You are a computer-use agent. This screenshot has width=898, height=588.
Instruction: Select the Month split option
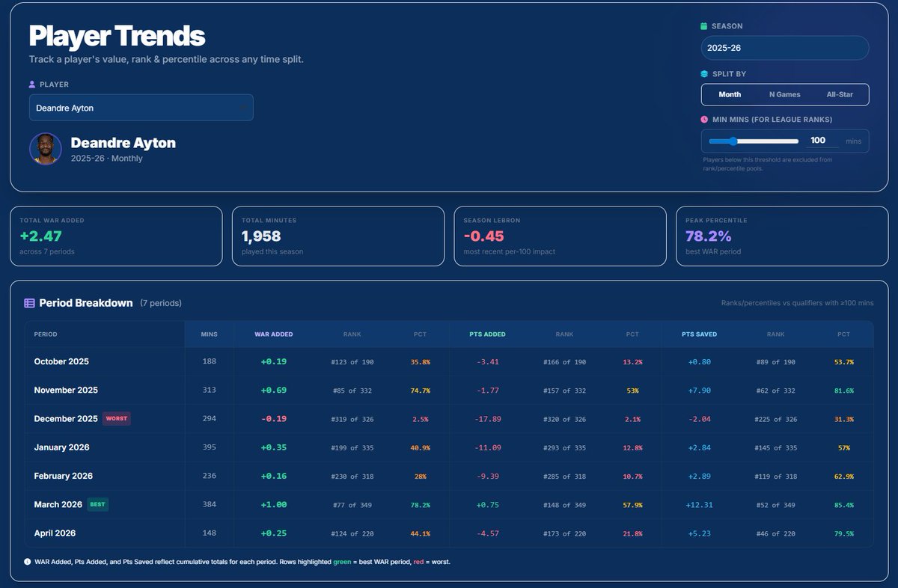pyautogui.click(x=730, y=94)
